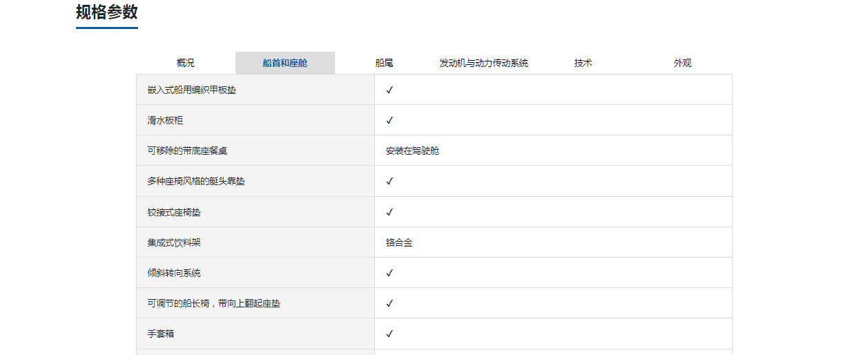The image size is (868, 355).
Task: Click the checkmark in 滑水板柜 row
Action: 389,120
